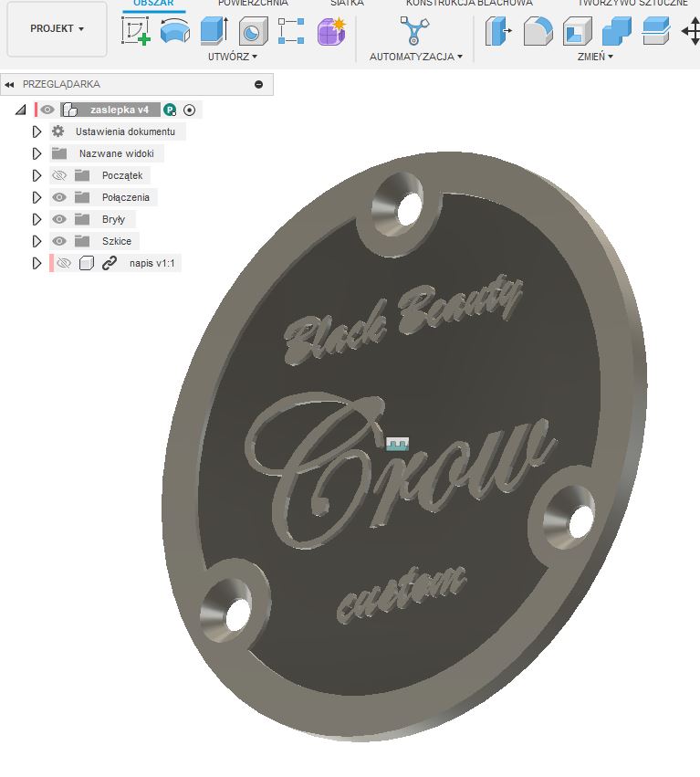This screenshot has width=700, height=777.
Task: Click the Nazwane widoki folder icon
Action: click(x=59, y=153)
